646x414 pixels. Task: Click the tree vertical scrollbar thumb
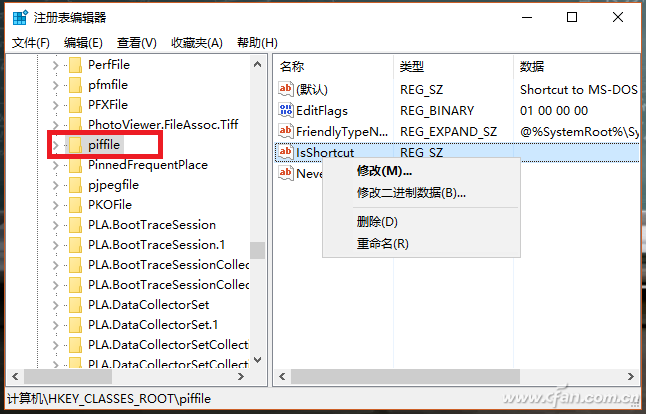pyautogui.click(x=257, y=250)
